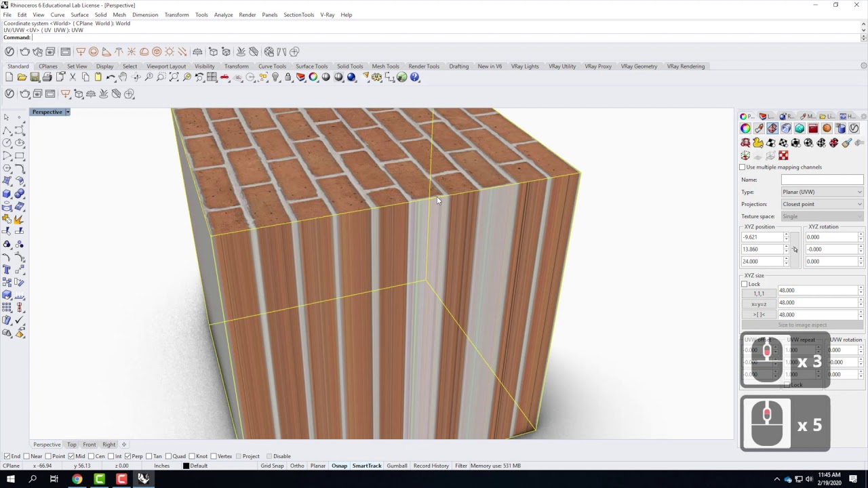868x488 pixels.
Task: Click the Lock objects padlock icon
Action: point(288,77)
